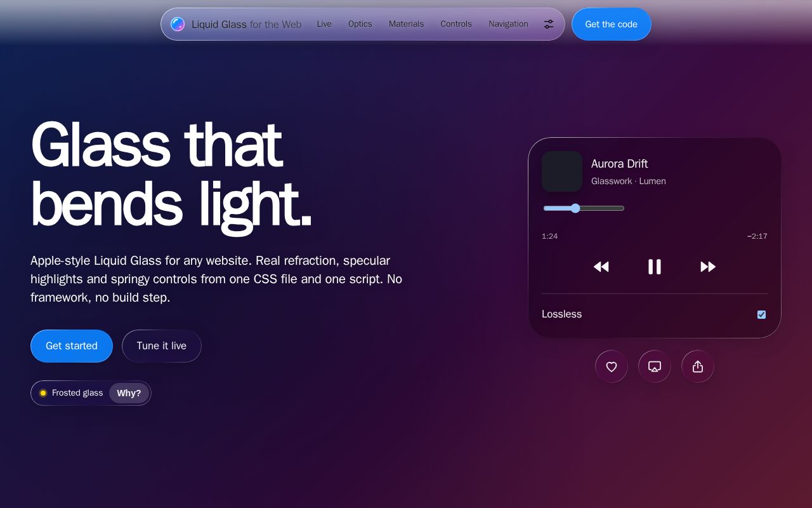Click the Frosted glass status label
Viewport: 812px width, 508px height.
pyautogui.click(x=77, y=393)
